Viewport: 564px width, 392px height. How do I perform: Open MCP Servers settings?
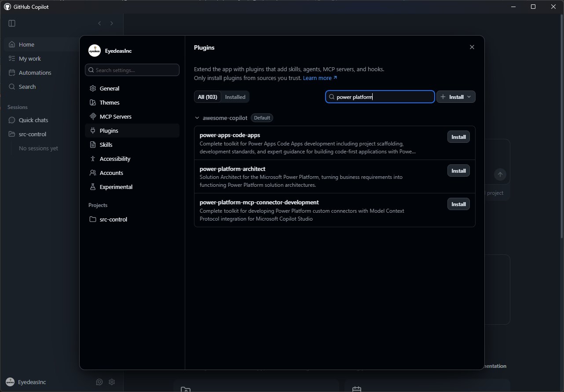pyautogui.click(x=132, y=116)
